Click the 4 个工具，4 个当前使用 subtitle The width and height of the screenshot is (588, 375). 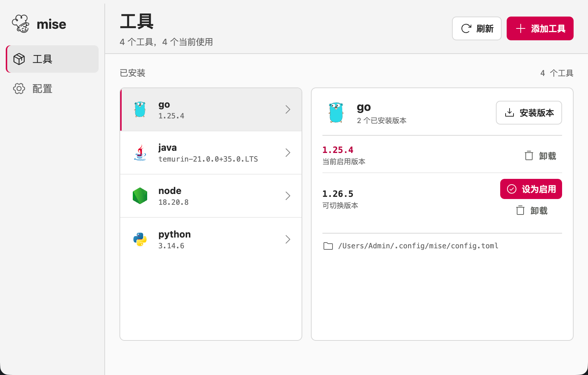[x=166, y=42]
